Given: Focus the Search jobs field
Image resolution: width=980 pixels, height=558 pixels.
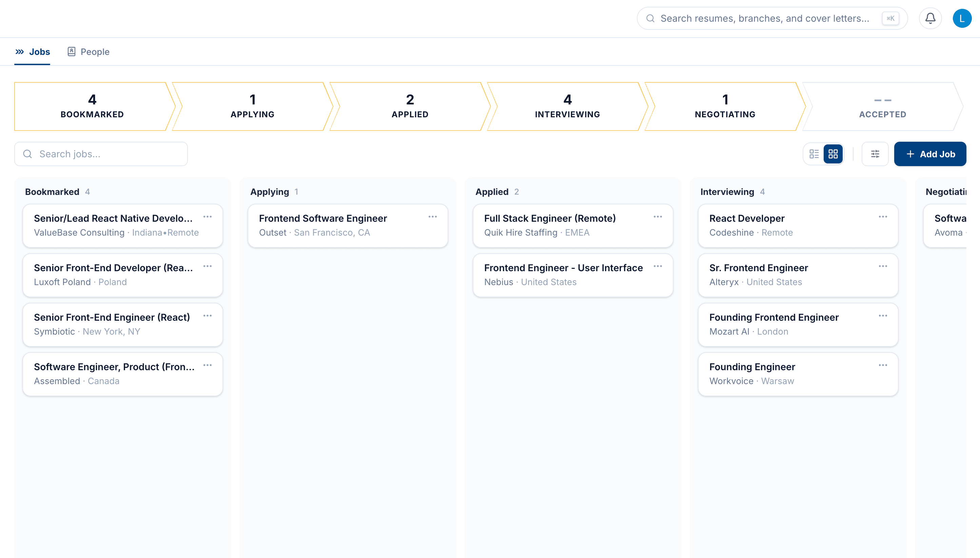Looking at the screenshot, I should click(x=101, y=154).
